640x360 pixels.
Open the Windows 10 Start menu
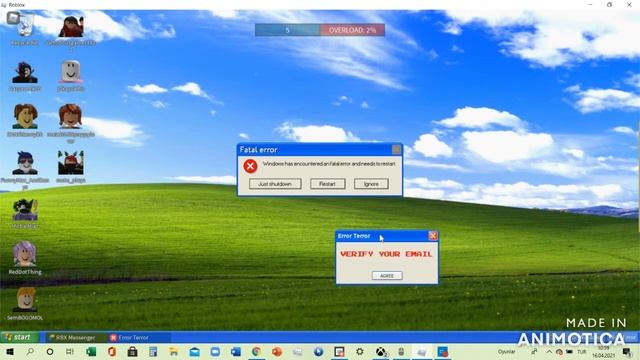click(x=10, y=352)
